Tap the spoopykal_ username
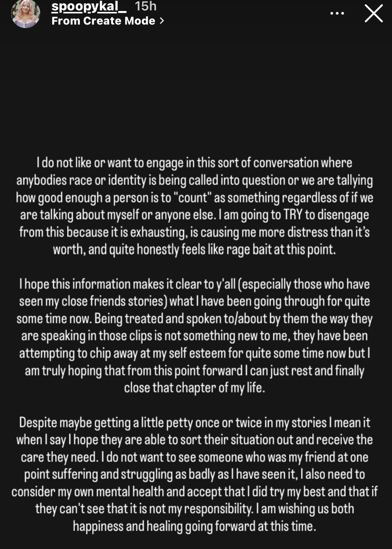The image size is (392, 549). (89, 6)
